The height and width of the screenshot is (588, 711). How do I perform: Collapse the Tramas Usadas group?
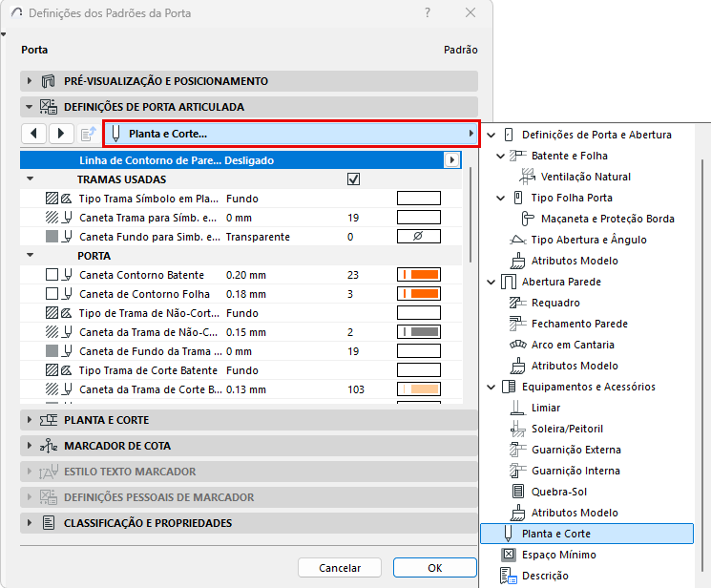tap(30, 178)
